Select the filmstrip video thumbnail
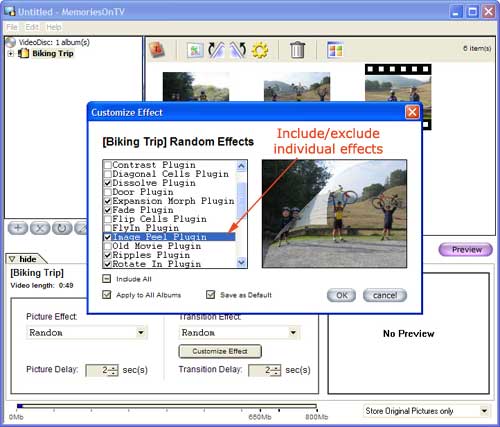 (398, 83)
